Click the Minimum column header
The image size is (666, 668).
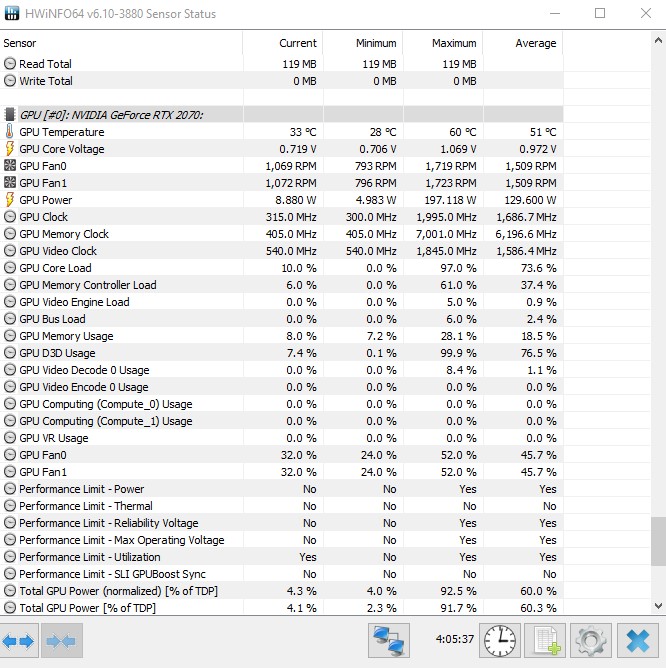[363, 43]
